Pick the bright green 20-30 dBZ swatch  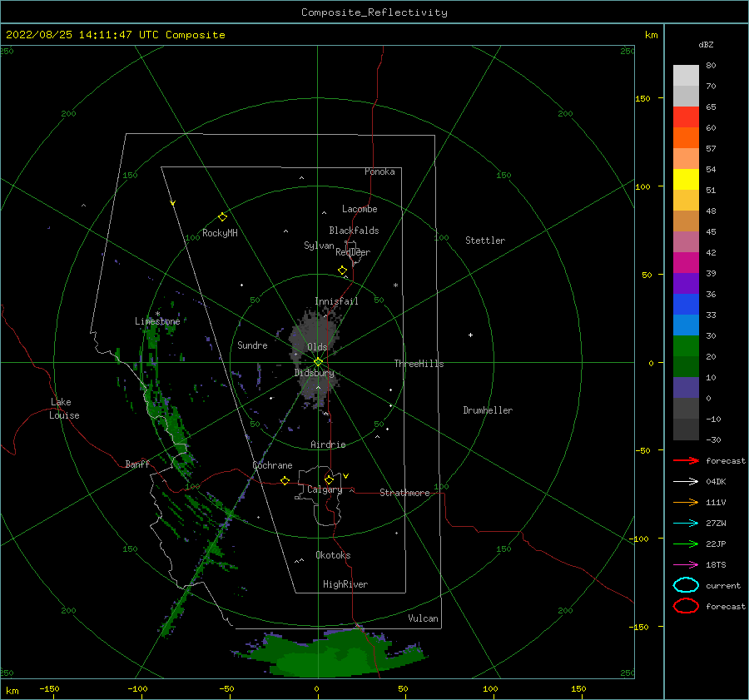pos(686,346)
